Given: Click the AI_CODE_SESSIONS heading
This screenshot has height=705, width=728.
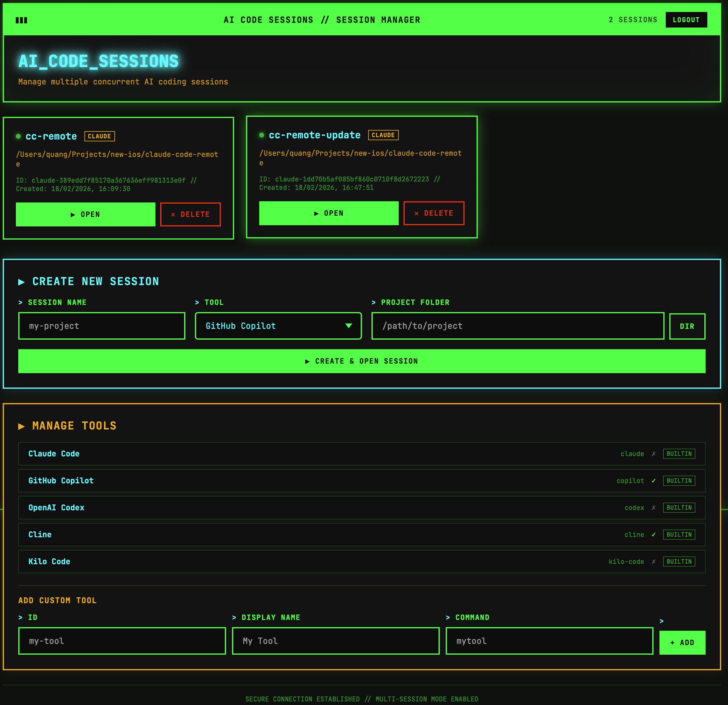Looking at the screenshot, I should click(x=98, y=61).
